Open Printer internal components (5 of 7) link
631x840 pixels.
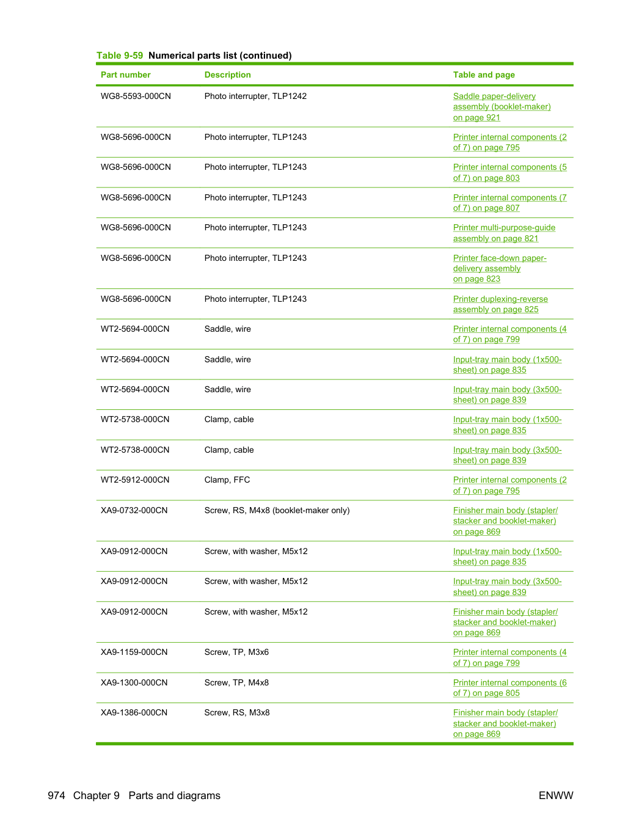click(x=510, y=173)
